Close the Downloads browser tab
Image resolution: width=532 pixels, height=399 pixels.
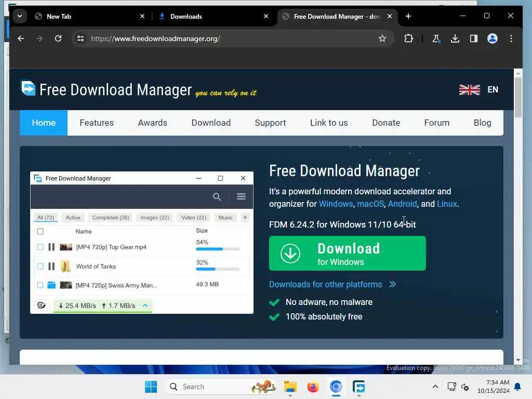(x=266, y=16)
